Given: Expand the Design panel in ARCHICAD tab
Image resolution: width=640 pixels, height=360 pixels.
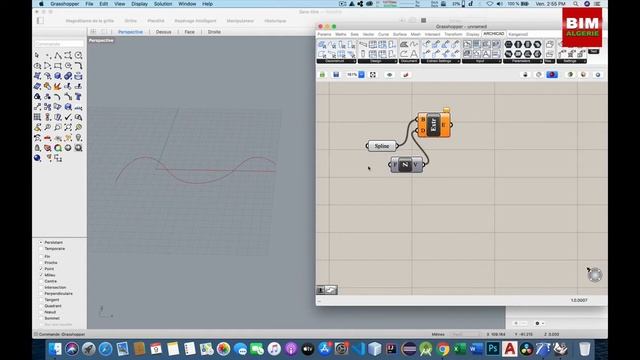Looking at the screenshot, I should pos(378,61).
